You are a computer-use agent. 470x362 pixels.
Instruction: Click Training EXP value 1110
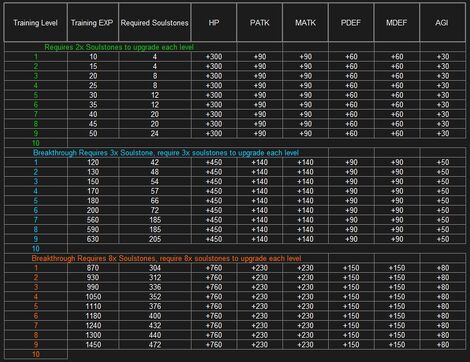pyautogui.click(x=93, y=306)
